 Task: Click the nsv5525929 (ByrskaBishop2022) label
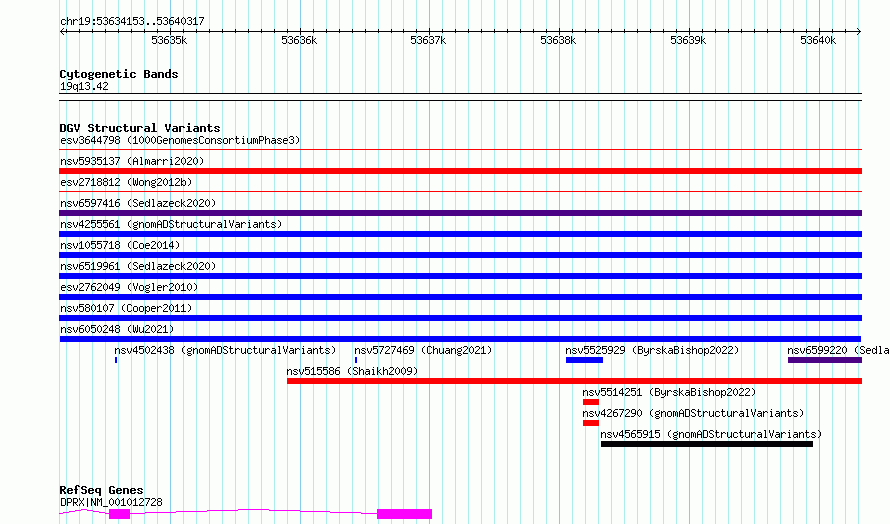click(652, 350)
